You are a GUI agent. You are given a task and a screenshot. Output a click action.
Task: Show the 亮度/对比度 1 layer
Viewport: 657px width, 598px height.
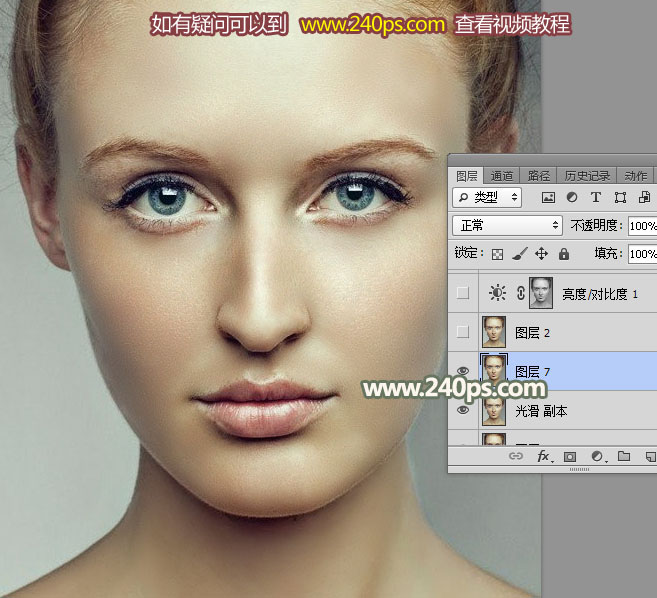[463, 293]
